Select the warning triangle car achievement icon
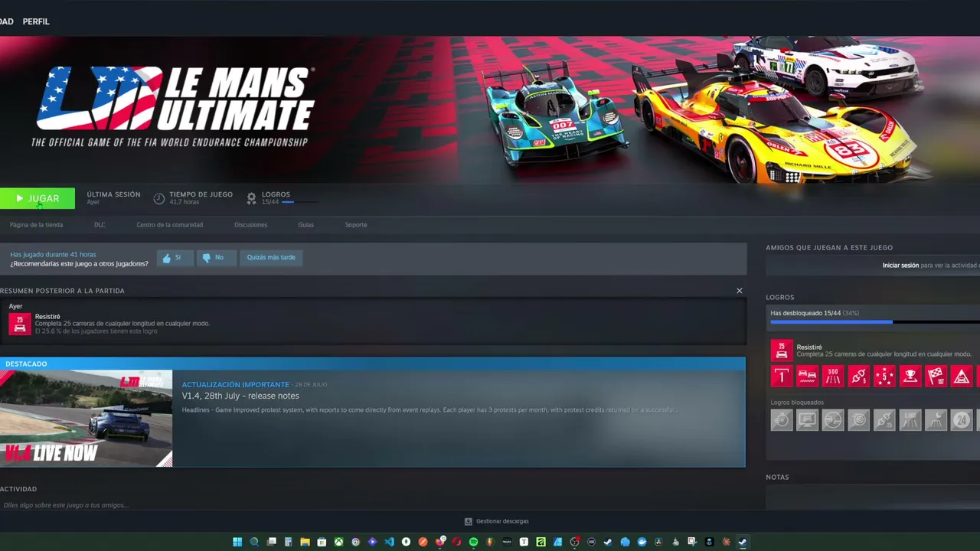Viewport: 980px width, 551px height. tap(962, 377)
